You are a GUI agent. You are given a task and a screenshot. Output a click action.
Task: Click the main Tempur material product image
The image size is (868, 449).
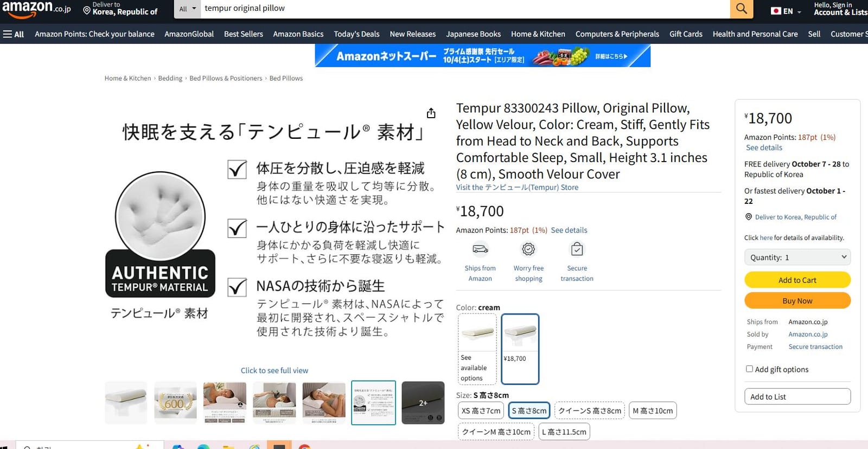275,230
